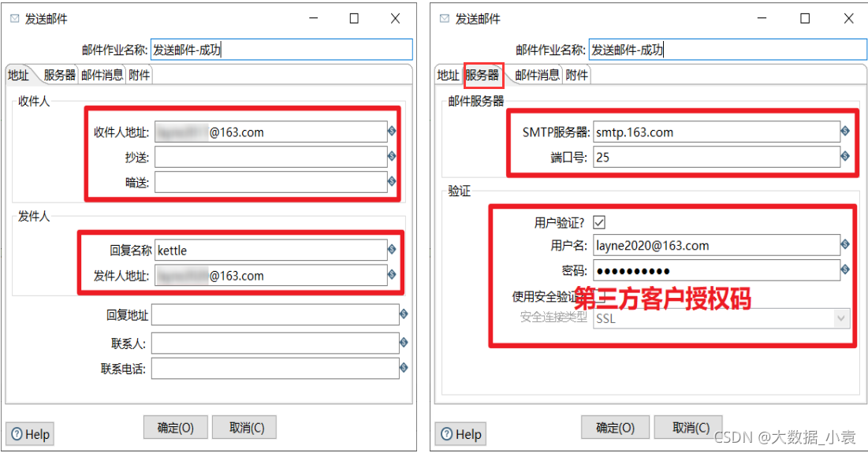The image size is (868, 453).
Task: Click the 收件人地址 input field
Action: coord(270,132)
